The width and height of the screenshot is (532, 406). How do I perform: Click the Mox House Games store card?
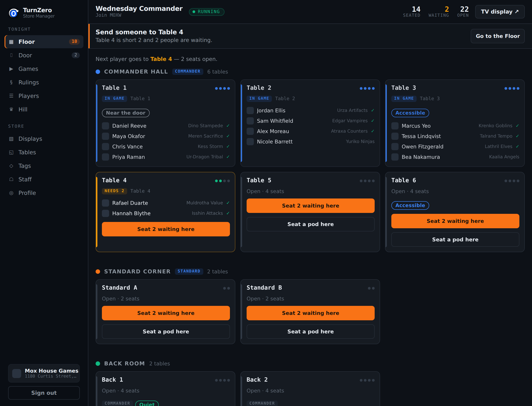pyautogui.click(x=44, y=373)
